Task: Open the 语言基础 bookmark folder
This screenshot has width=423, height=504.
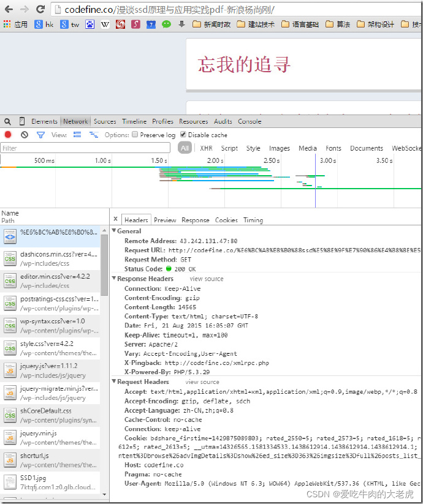Action: (300, 24)
